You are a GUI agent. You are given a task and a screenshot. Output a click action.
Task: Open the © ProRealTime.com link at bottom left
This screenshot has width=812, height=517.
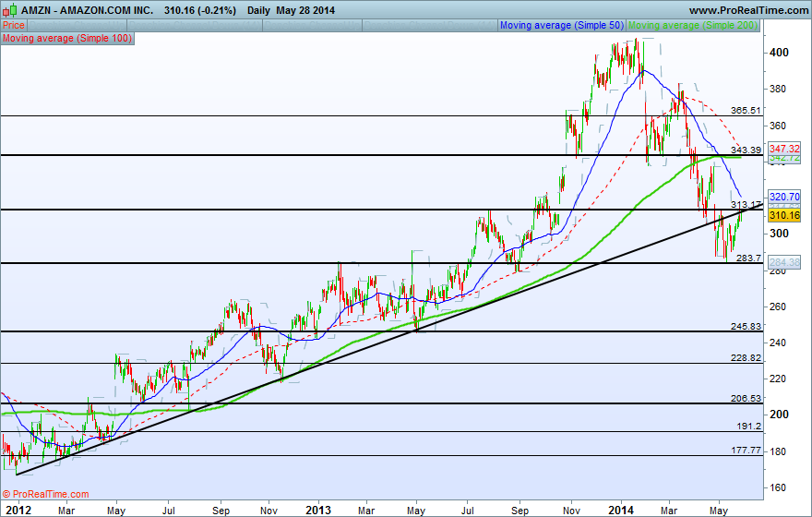tap(45, 494)
